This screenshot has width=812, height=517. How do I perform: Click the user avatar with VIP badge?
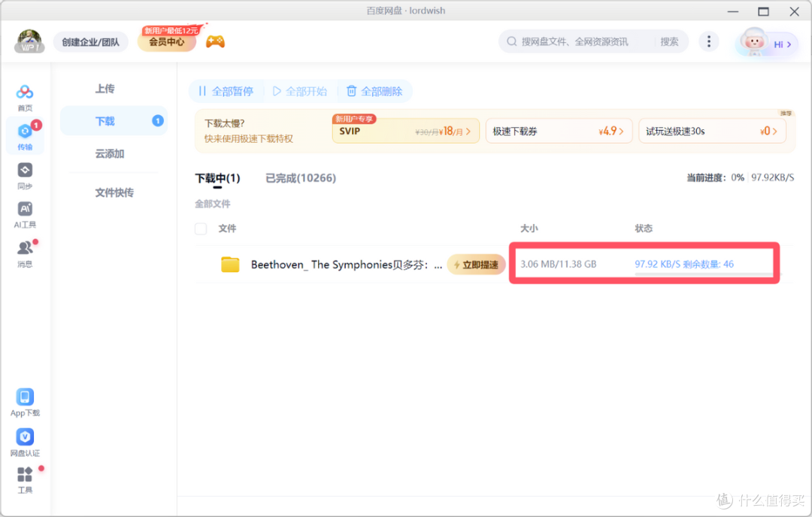[29, 41]
